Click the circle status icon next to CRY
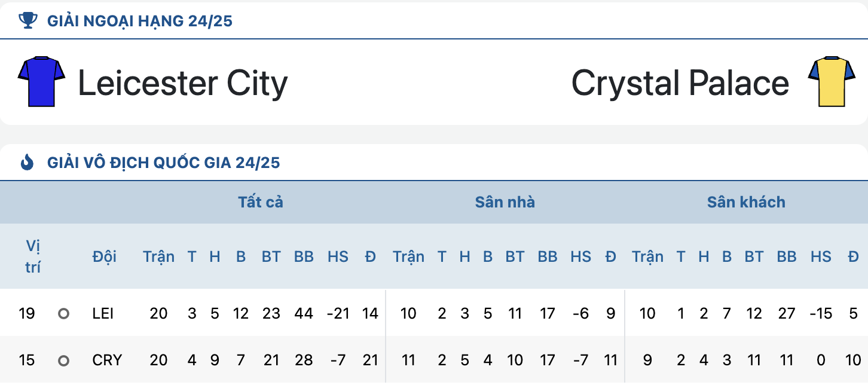 pos(63,360)
